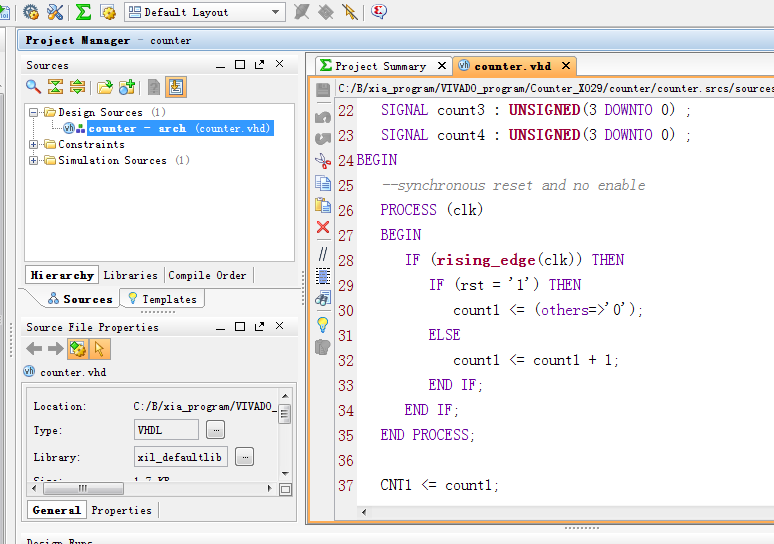Add sources with green plus icon
Screen dimensions: 774x544
[127, 87]
